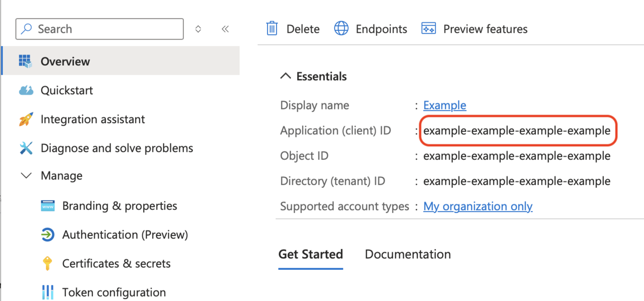Click the Token configuration icon
This screenshot has width=644, height=301.
(x=48, y=292)
